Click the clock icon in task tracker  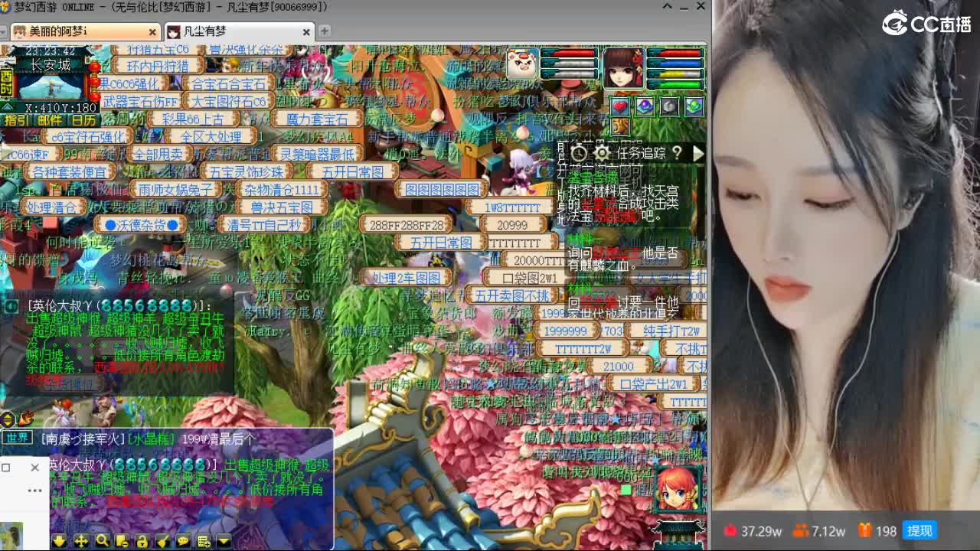coord(579,154)
